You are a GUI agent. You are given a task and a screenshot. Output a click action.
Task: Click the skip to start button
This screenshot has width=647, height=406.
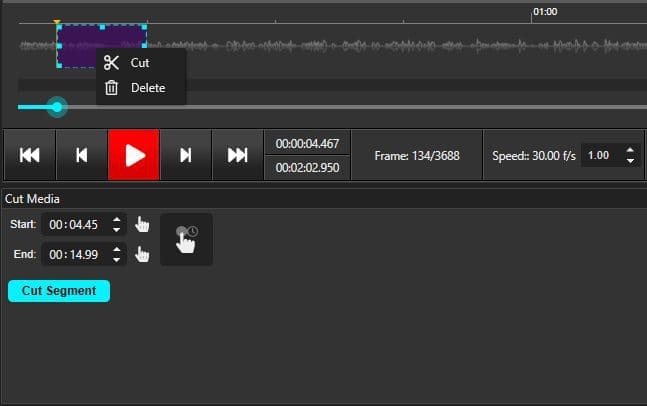(30, 155)
